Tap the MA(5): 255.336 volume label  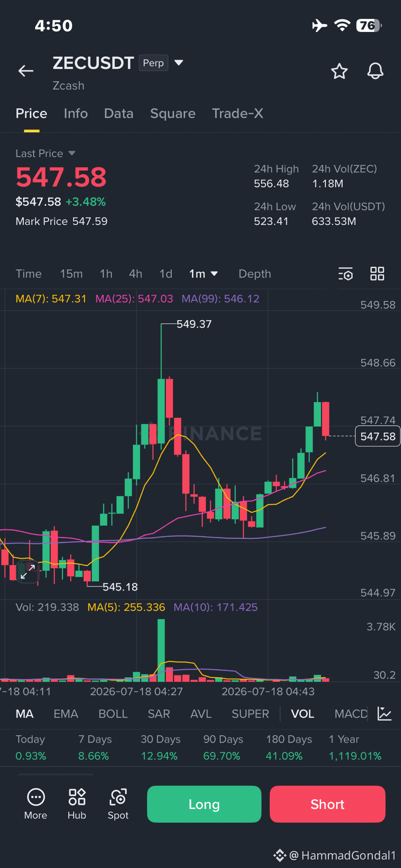point(126,607)
